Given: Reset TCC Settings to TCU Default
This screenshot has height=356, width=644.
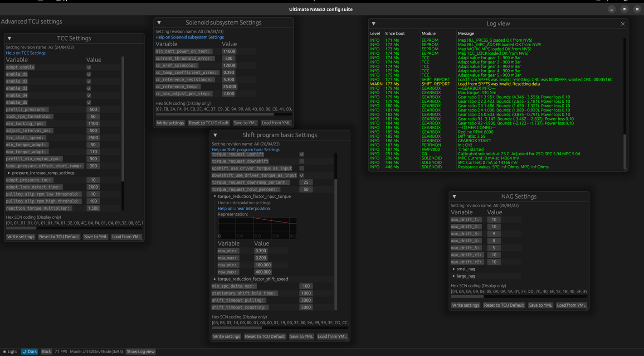Looking at the screenshot, I should pos(59,237).
